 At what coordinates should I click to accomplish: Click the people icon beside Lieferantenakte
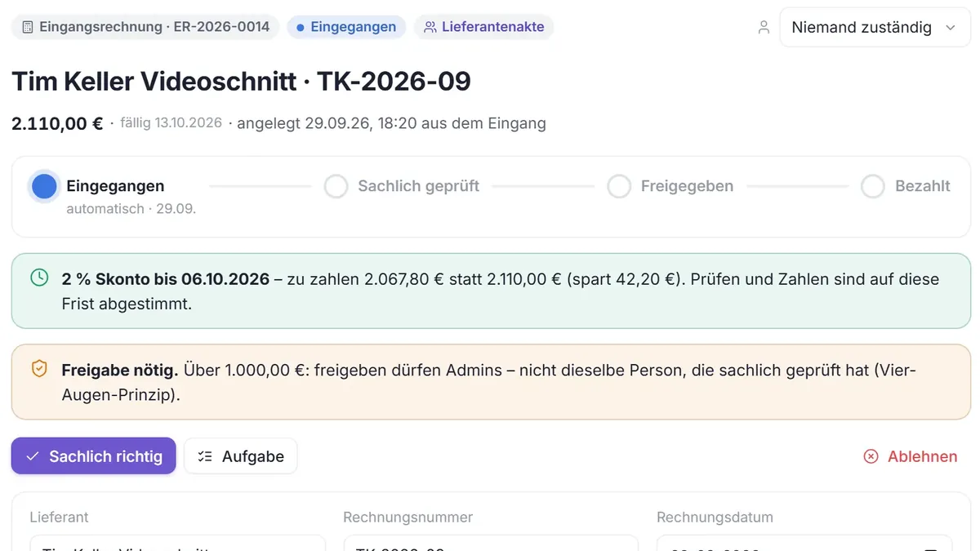(430, 27)
